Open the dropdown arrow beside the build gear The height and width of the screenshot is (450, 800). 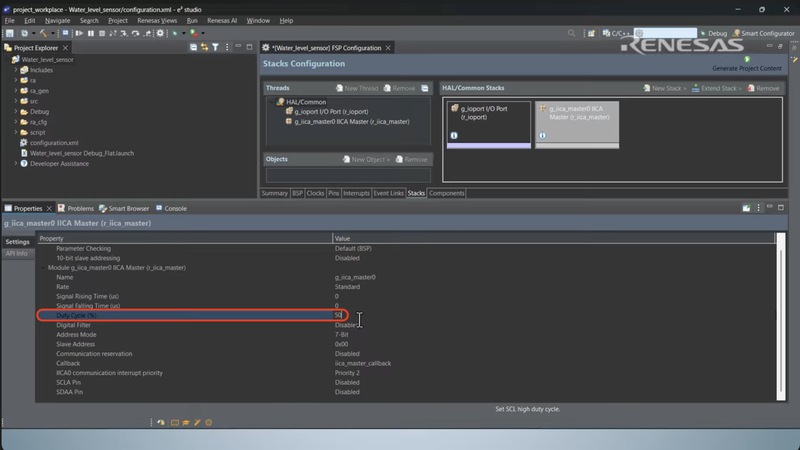click(33, 33)
